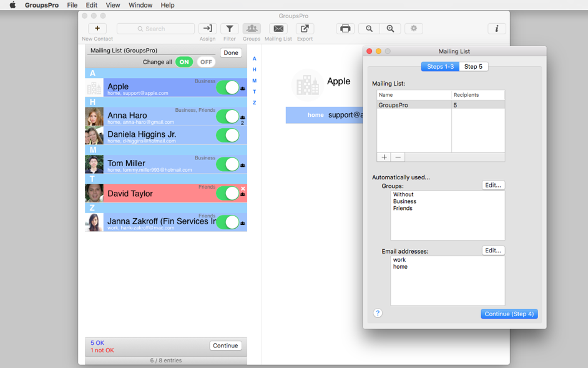Image resolution: width=588 pixels, height=368 pixels.
Task: Select 'Friends' in Groups list
Action: [403, 208]
